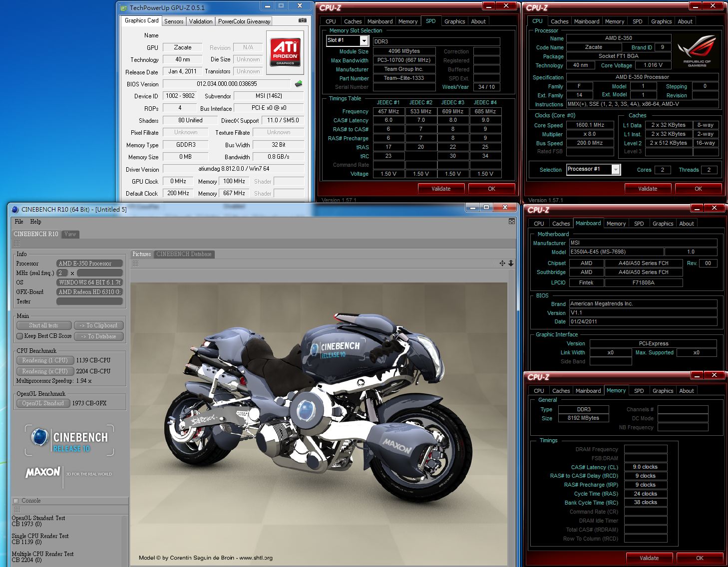Open the File menu in Cinebench
728x567 pixels.
pyautogui.click(x=19, y=222)
